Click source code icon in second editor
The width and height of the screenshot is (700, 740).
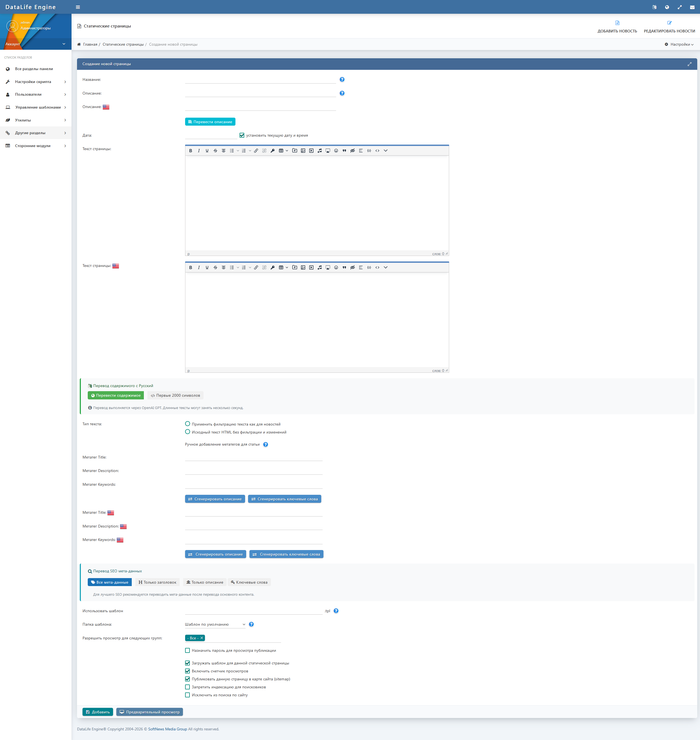pos(377,267)
